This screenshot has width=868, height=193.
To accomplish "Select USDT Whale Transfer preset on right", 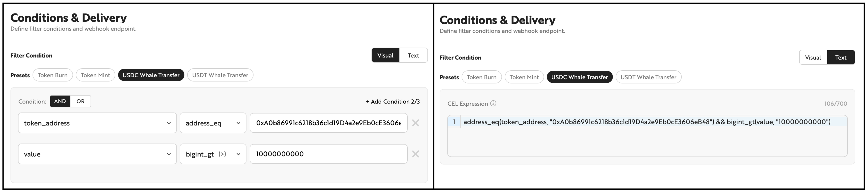I will (x=648, y=77).
